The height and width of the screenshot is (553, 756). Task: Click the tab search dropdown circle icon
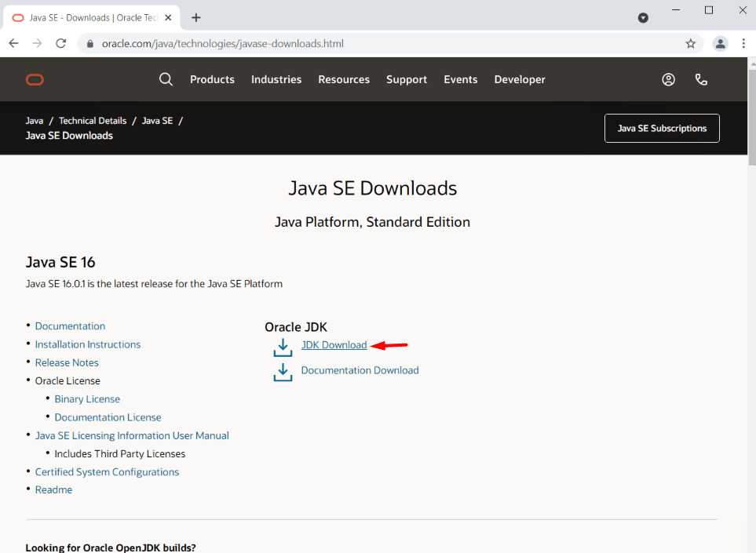point(643,18)
